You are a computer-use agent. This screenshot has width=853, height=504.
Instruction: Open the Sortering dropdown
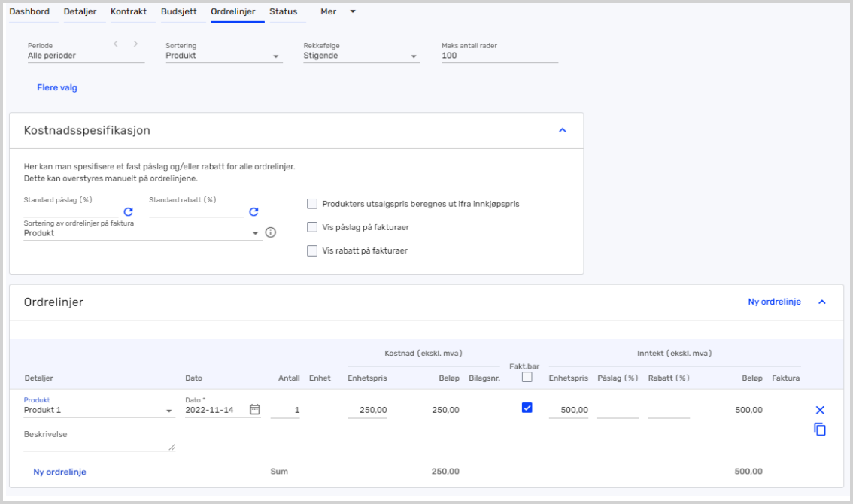coord(224,56)
